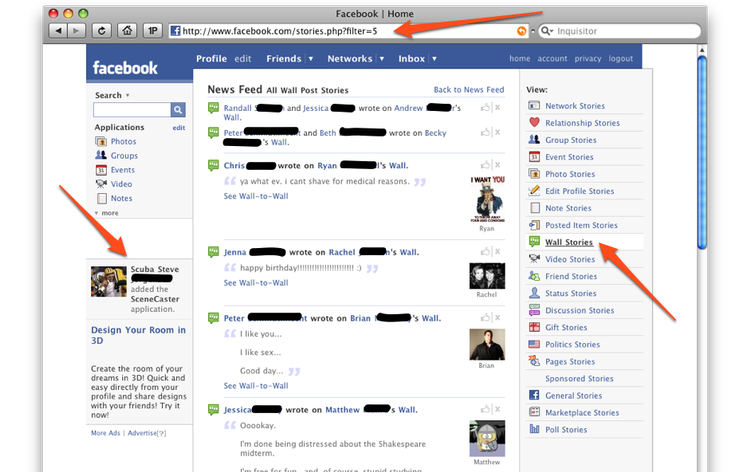Click the Design Your Room in 3D ad
The height and width of the screenshot is (472, 750).
[x=138, y=335]
